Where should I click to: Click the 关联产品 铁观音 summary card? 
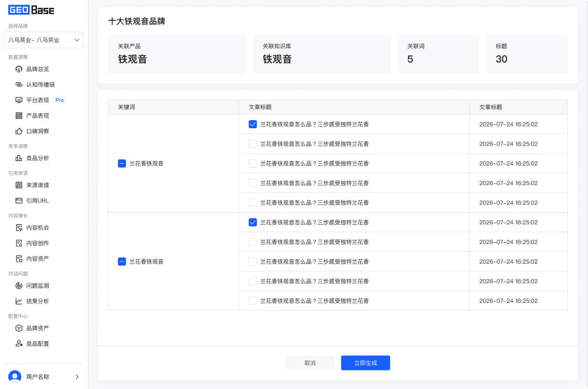[x=177, y=54]
